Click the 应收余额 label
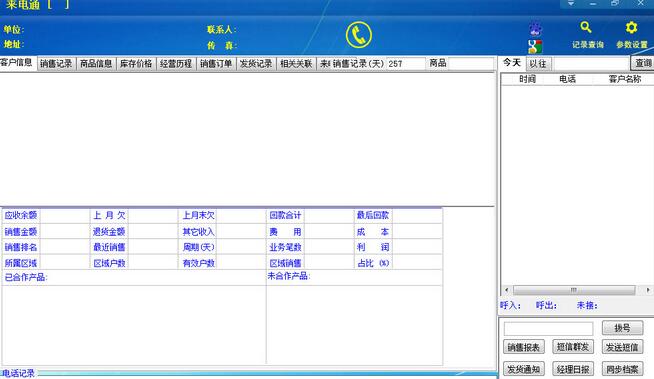The height and width of the screenshot is (379, 654). coord(21,215)
